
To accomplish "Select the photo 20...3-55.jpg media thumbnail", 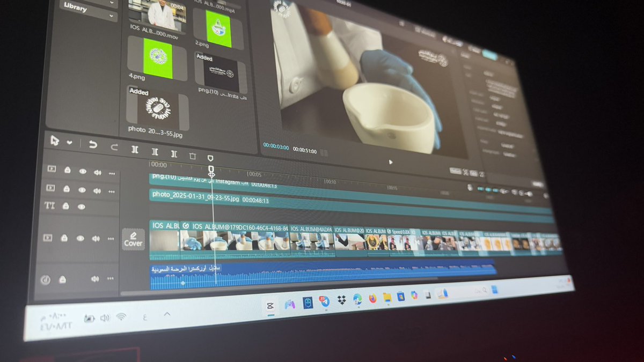I will (x=158, y=109).
